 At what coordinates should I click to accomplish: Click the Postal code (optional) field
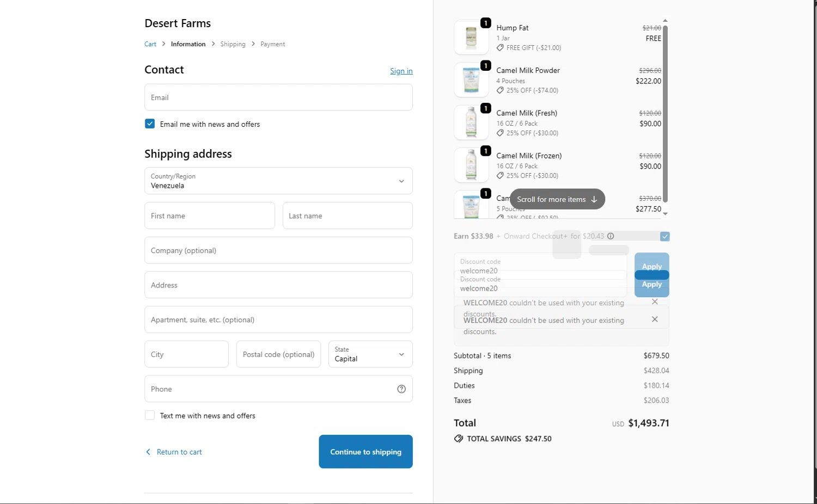click(x=278, y=354)
